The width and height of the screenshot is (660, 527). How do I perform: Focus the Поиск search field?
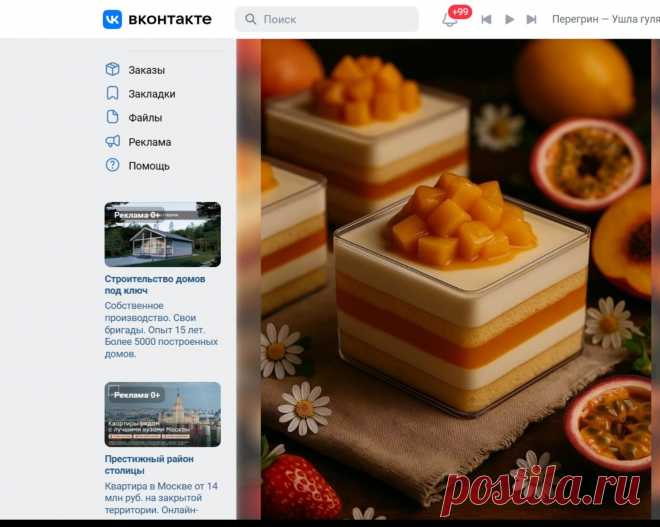[x=327, y=19]
